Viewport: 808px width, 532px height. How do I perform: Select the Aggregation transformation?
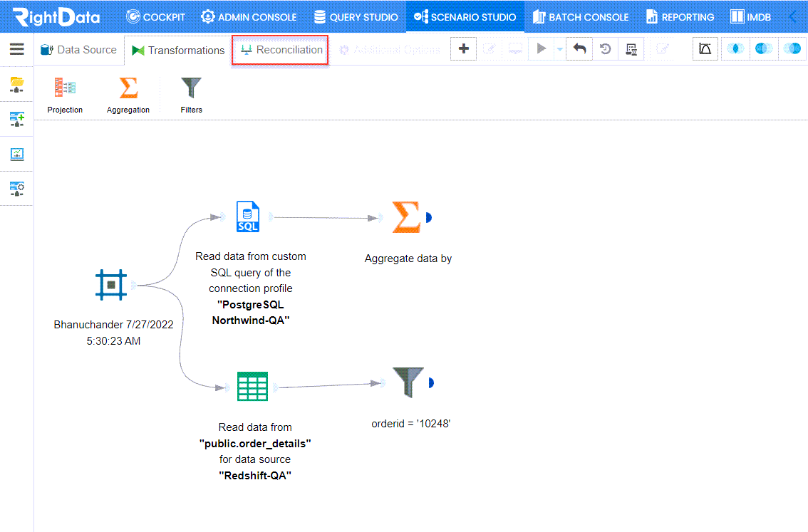(128, 95)
